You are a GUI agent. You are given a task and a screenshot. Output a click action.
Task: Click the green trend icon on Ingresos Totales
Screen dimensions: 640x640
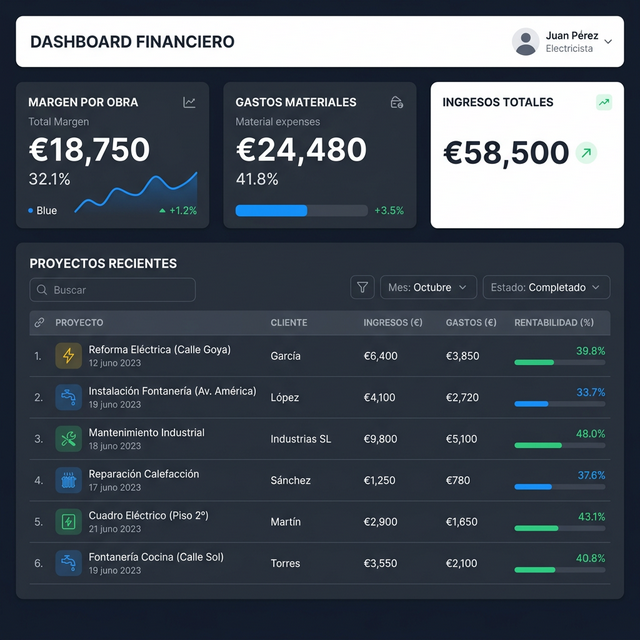604,102
